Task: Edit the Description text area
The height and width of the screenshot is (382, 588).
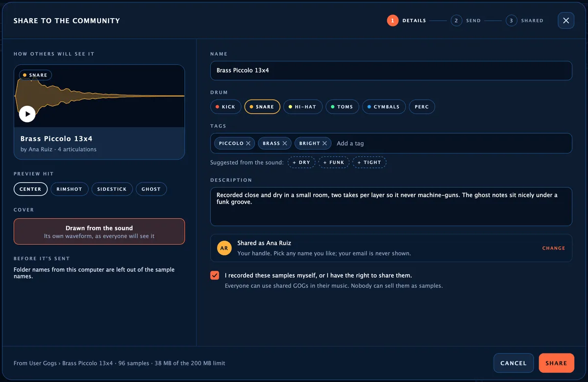Action: tap(391, 206)
